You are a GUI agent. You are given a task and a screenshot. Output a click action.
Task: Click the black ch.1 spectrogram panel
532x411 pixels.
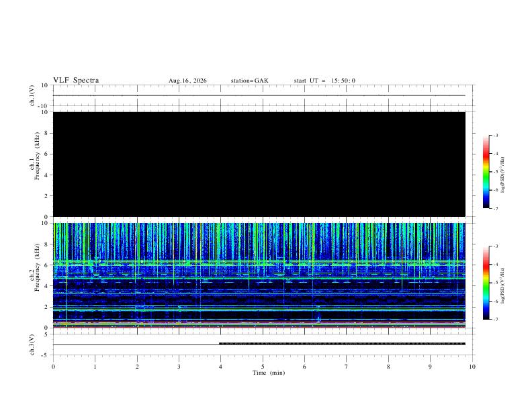(x=259, y=164)
